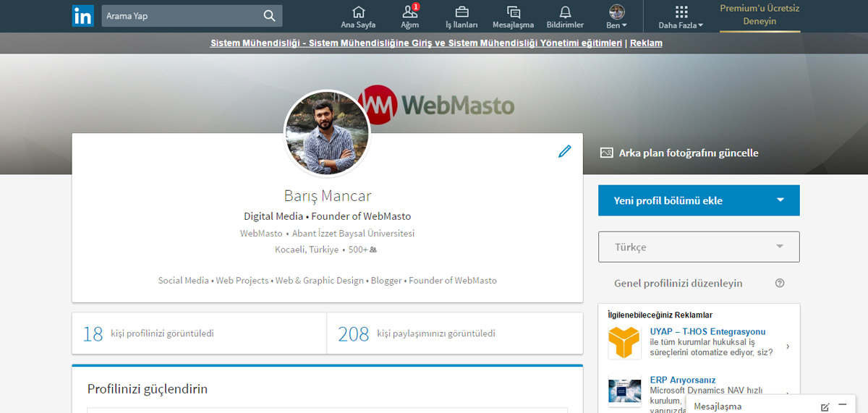
Task: Click the pencil edit profile icon
Action: [564, 151]
